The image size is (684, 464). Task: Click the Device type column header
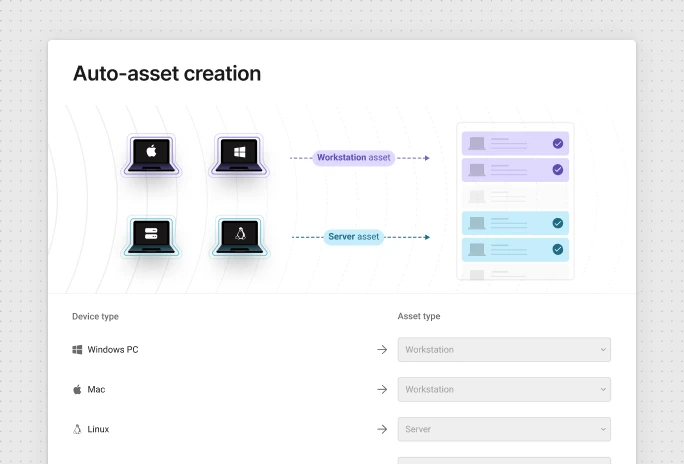96,317
